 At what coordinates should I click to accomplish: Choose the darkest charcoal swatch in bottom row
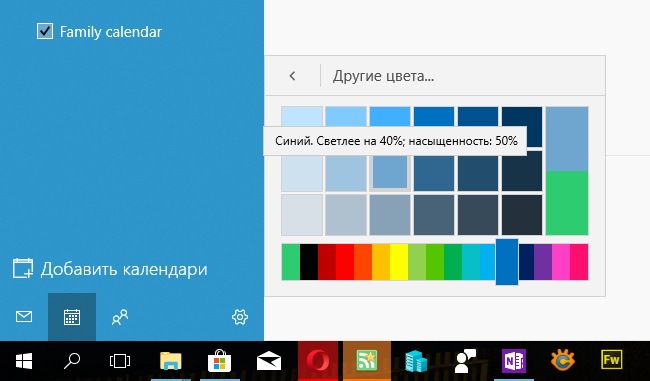tap(522, 215)
